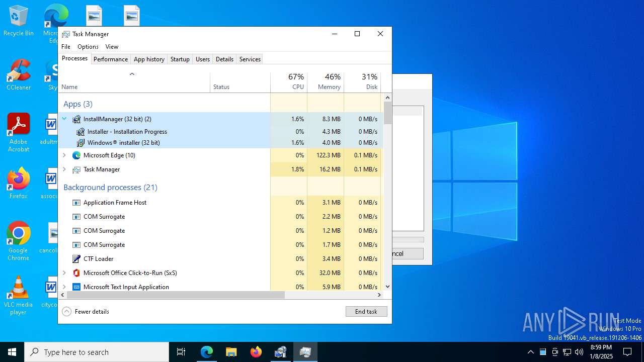Click Background processes (21) header
The image size is (644, 362).
110,188
